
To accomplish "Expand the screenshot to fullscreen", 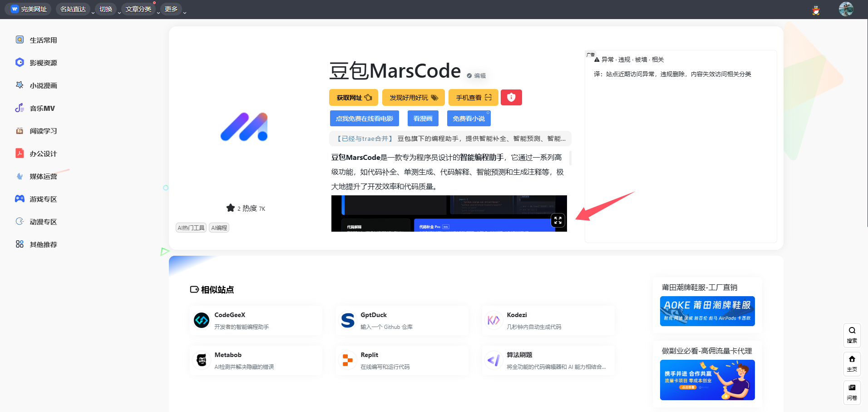I will [558, 220].
